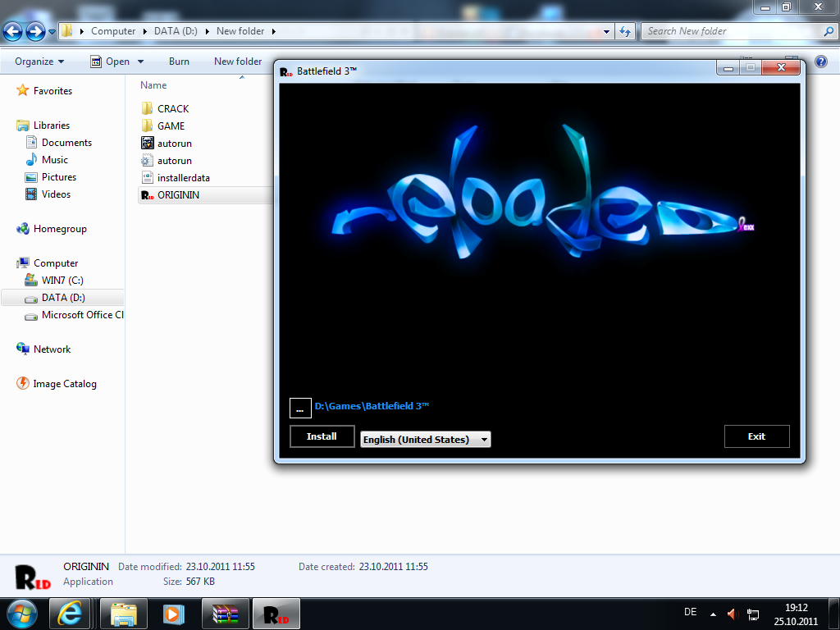This screenshot has height=630, width=840.
Task: Click the Music library note icon
Action: [x=31, y=160]
